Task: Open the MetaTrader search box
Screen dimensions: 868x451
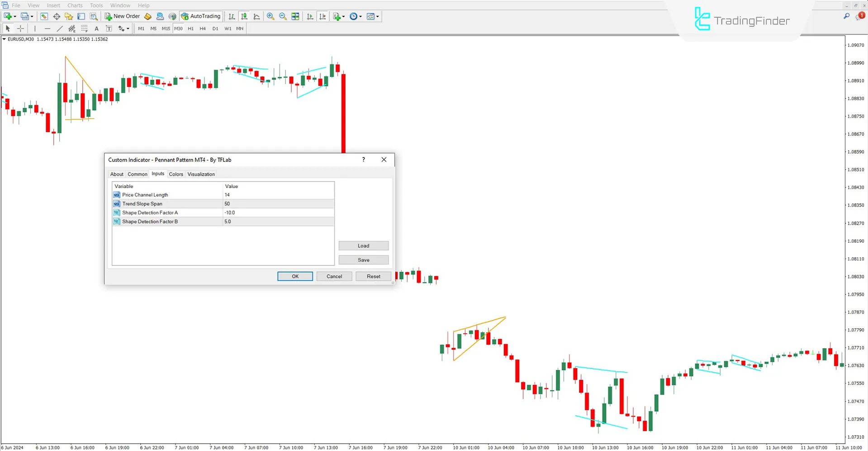Action: (846, 15)
